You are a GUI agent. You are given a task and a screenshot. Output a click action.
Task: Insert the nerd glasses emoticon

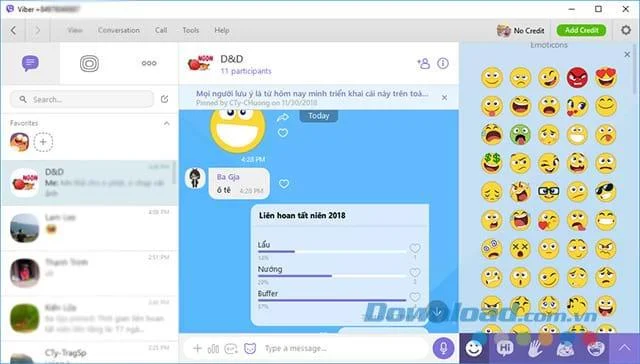tap(549, 191)
